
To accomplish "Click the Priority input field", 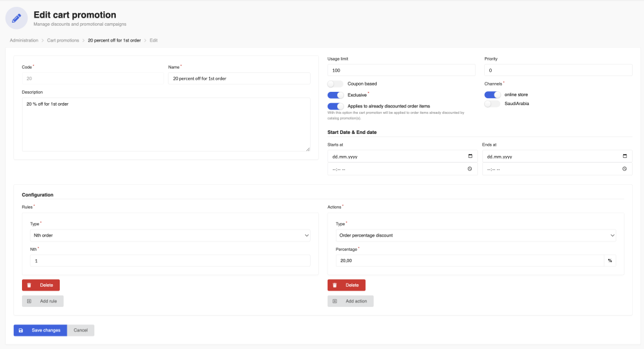I will click(x=558, y=70).
